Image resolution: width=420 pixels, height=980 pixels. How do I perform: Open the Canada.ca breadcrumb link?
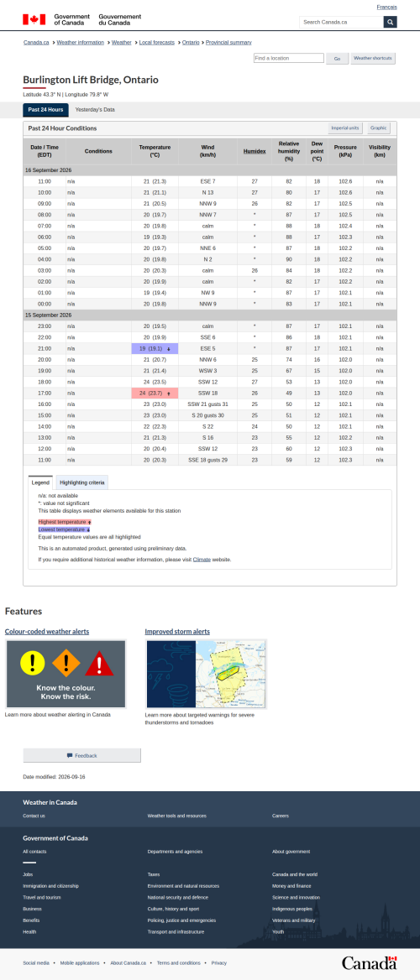[x=36, y=43]
